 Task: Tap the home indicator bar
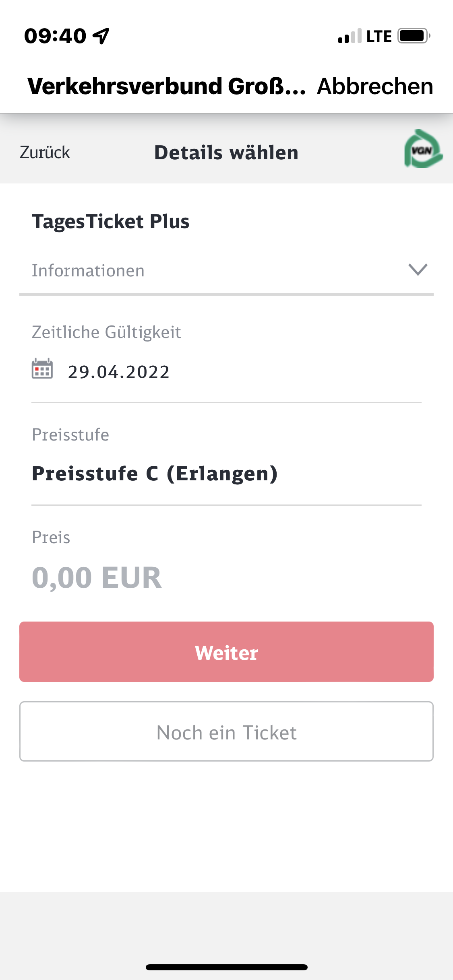(226, 967)
